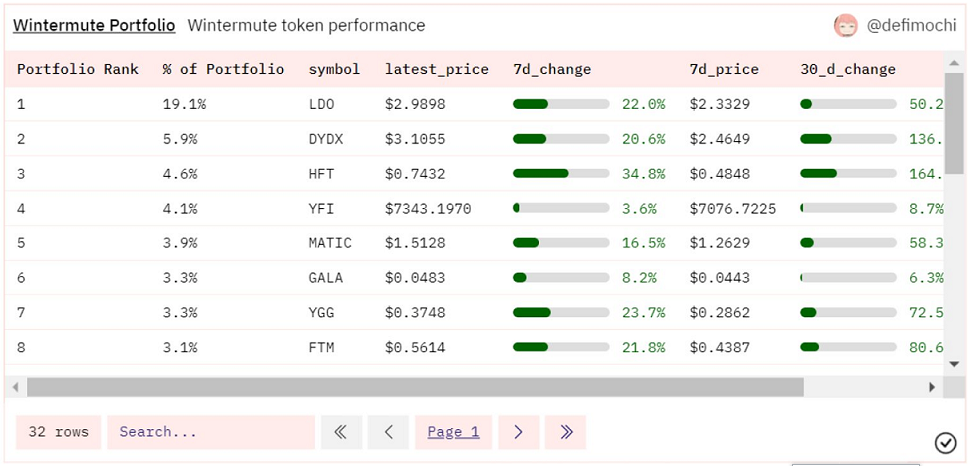The height and width of the screenshot is (466, 968).
Task: Open the @defimochi profile link
Action: coord(911,26)
